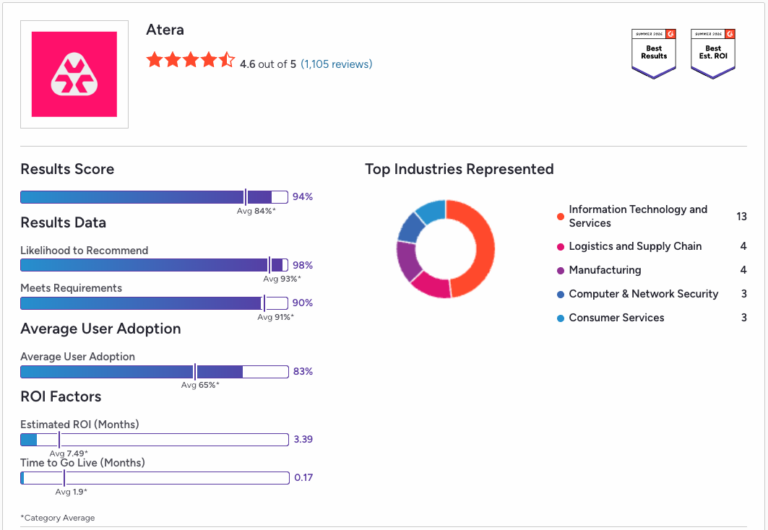The height and width of the screenshot is (530, 768).
Task: Click the 'Results Data' heading
Action: pos(63,223)
